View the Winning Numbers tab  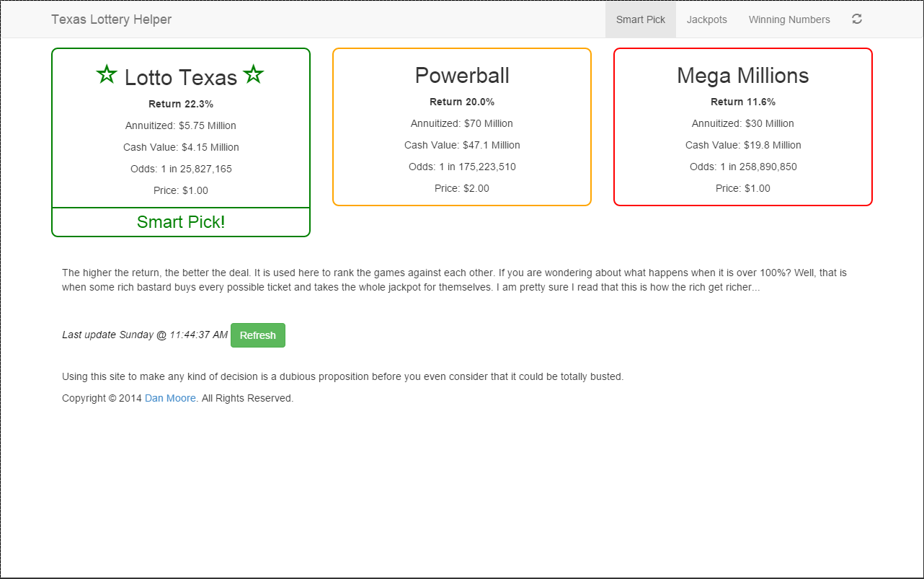(x=789, y=19)
